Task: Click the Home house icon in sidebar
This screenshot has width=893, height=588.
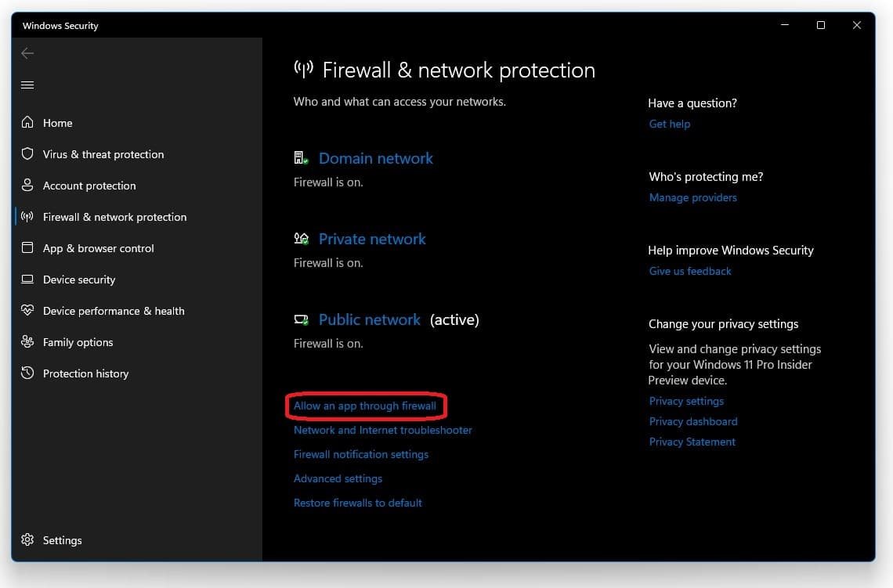Action: pyautogui.click(x=27, y=122)
